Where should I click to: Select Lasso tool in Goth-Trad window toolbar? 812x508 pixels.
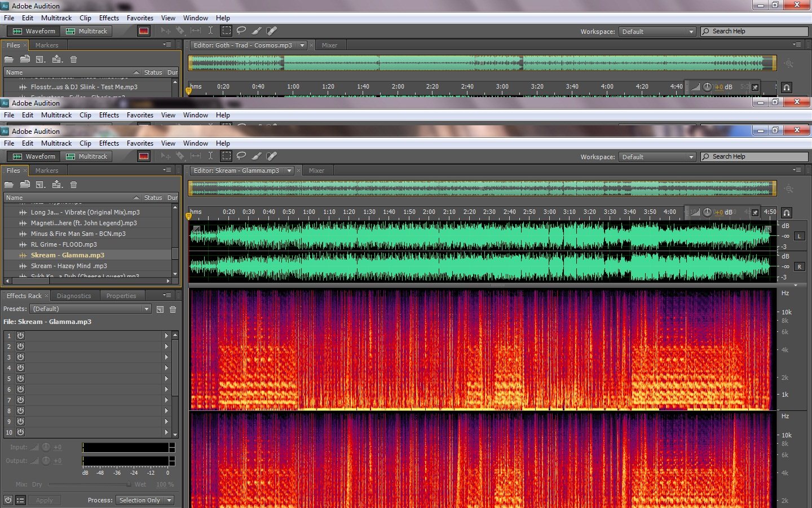coord(241,31)
